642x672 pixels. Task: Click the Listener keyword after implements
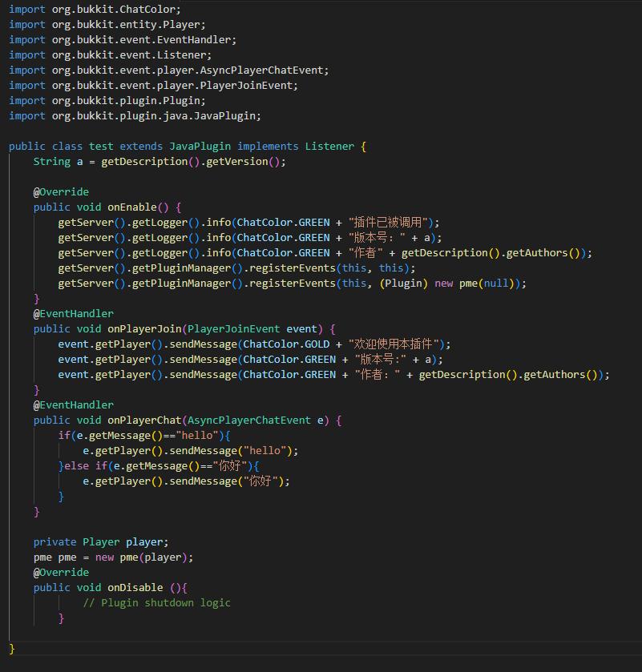[329, 147]
